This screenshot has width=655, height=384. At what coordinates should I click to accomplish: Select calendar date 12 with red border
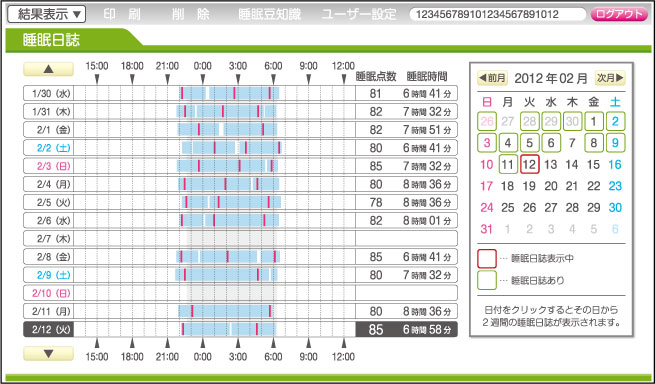(529, 164)
